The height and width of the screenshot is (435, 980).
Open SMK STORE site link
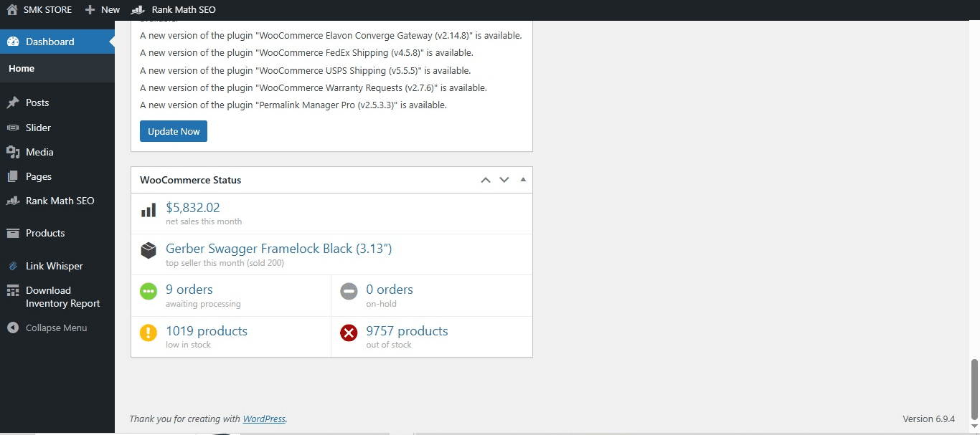tap(47, 10)
